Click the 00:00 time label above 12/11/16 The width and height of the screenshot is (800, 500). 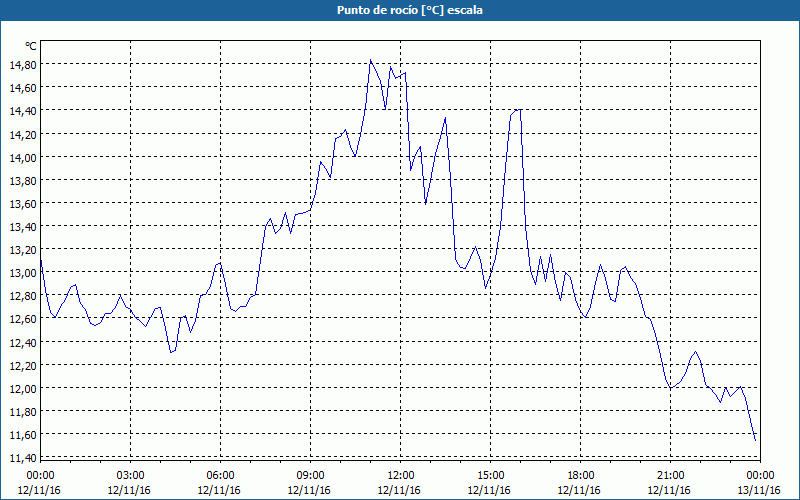tap(40, 476)
